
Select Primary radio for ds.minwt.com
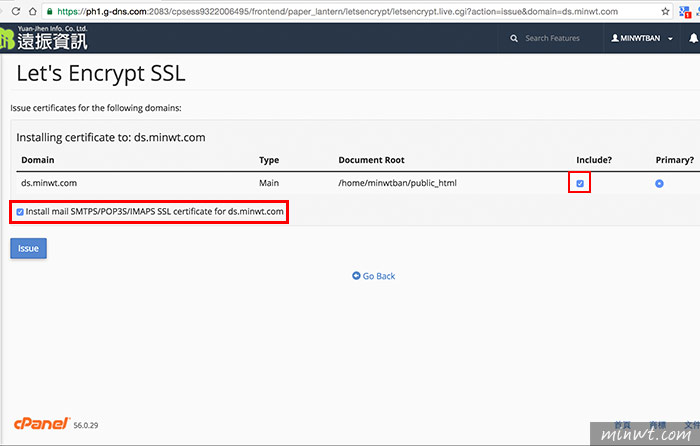point(659,183)
